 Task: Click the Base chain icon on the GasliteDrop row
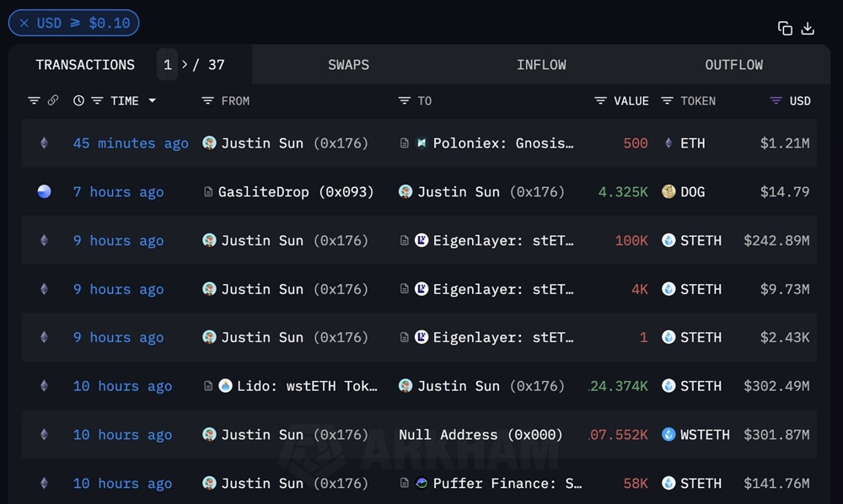(x=44, y=191)
